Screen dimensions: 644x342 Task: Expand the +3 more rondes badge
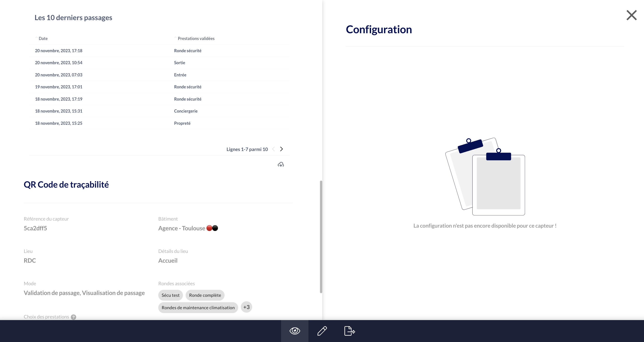pos(246,307)
